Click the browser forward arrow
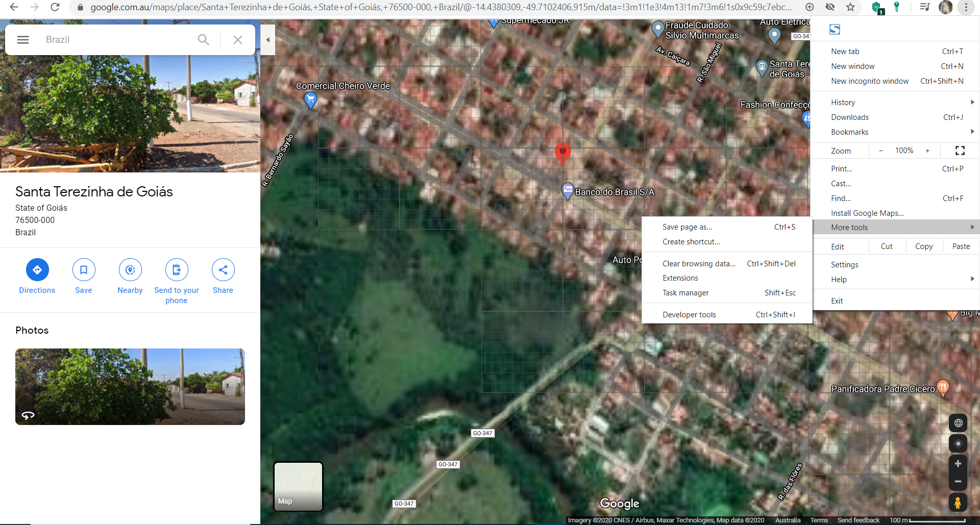Image resolution: width=980 pixels, height=525 pixels. click(35, 7)
